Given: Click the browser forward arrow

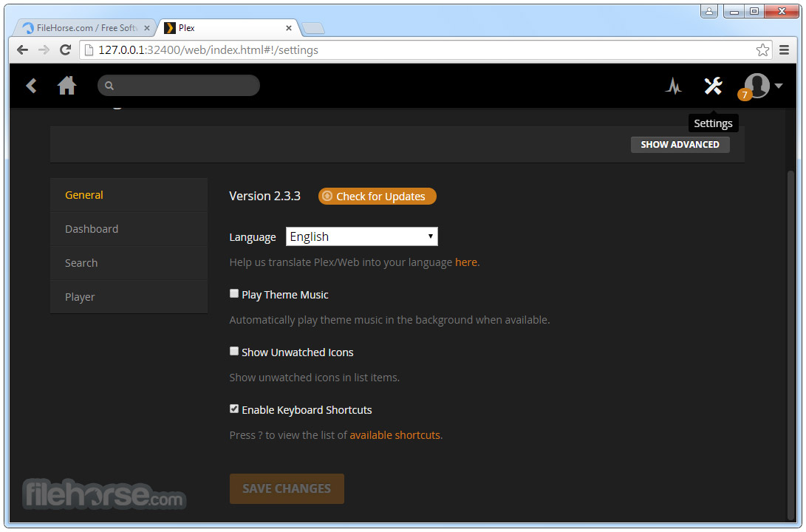Looking at the screenshot, I should click(x=44, y=50).
